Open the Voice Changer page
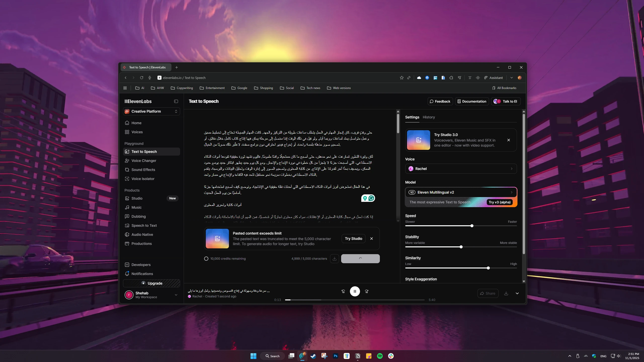 tap(144, 161)
